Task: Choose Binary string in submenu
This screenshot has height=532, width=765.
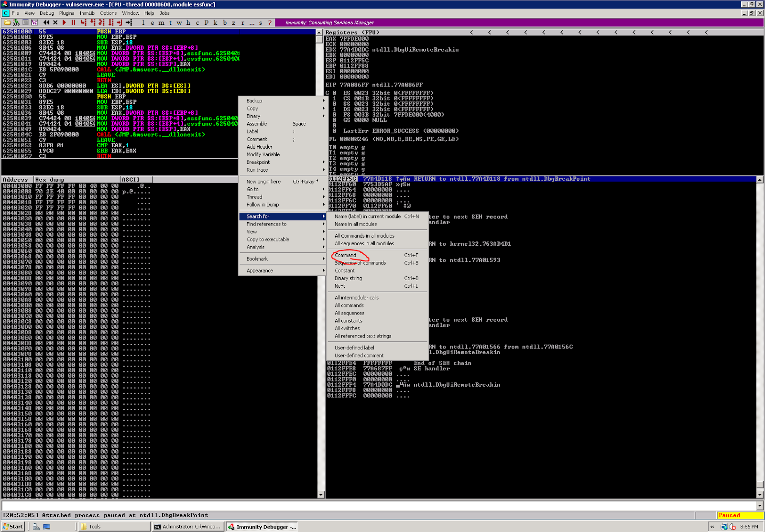Action: tap(377, 278)
